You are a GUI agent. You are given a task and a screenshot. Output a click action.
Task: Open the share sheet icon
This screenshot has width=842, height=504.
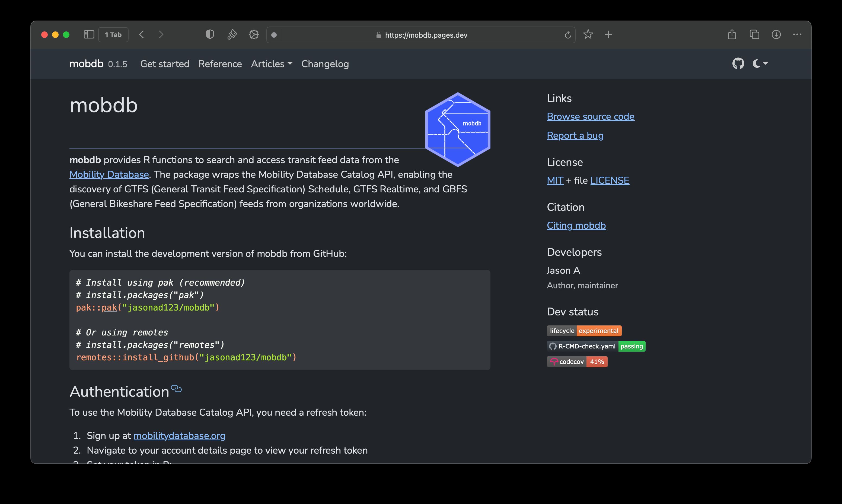[x=732, y=34]
